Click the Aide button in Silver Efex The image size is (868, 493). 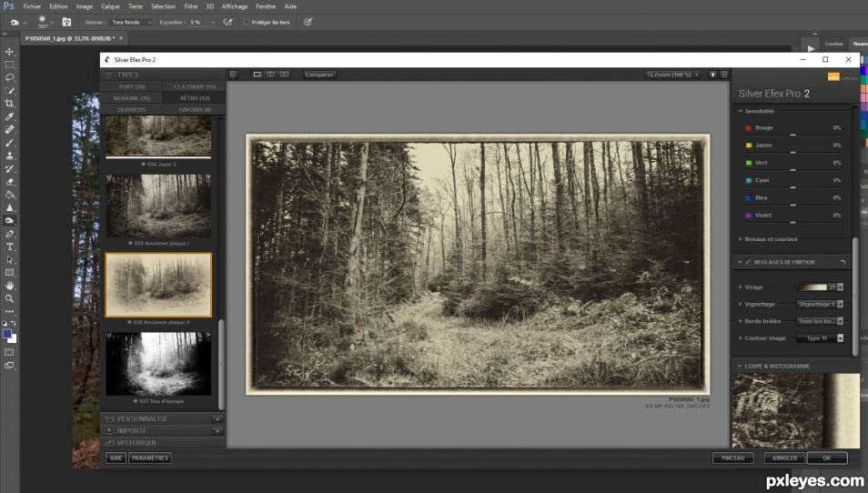[116, 458]
